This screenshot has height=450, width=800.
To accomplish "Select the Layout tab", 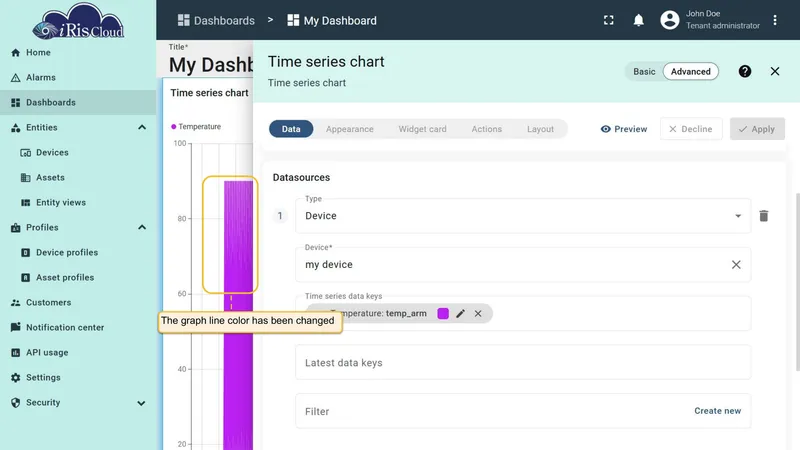I will point(540,129).
